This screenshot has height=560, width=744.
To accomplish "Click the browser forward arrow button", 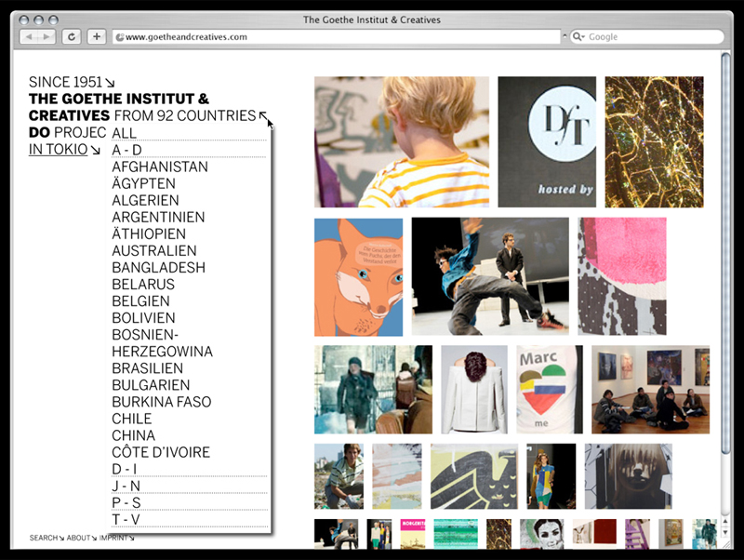I will 46,36.
